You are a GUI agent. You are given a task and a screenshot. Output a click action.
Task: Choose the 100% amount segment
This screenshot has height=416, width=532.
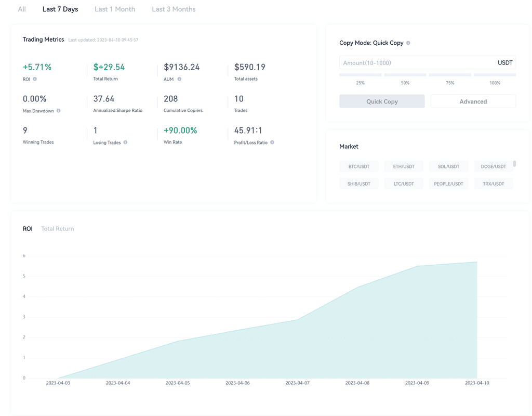tap(495, 75)
